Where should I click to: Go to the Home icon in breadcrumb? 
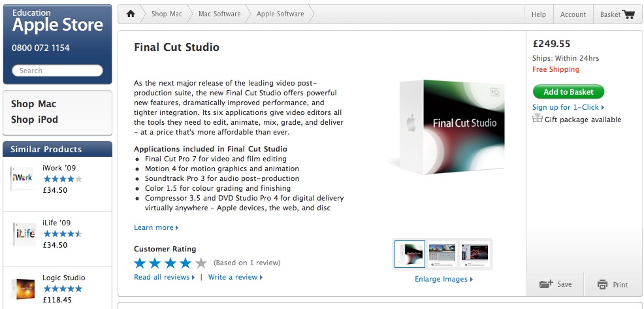(x=131, y=14)
